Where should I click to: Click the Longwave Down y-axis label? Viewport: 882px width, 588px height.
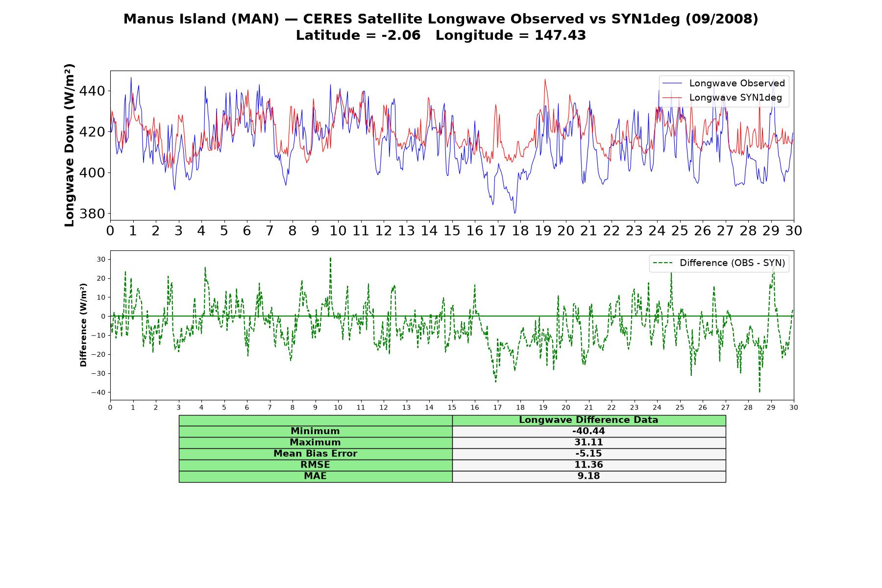[70, 145]
